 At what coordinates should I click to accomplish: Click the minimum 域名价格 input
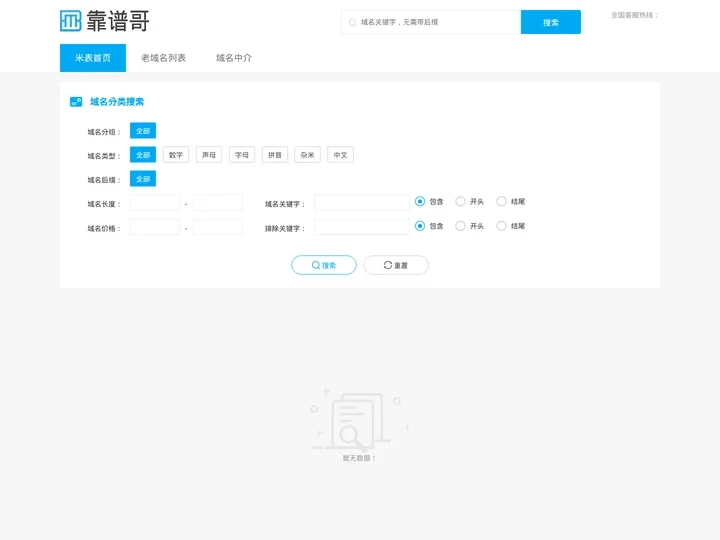pyautogui.click(x=155, y=227)
